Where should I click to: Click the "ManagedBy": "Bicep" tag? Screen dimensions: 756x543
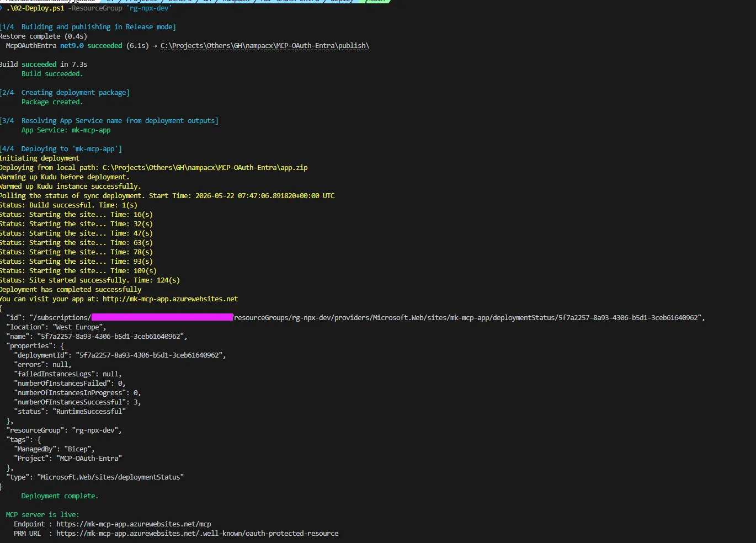54,449
